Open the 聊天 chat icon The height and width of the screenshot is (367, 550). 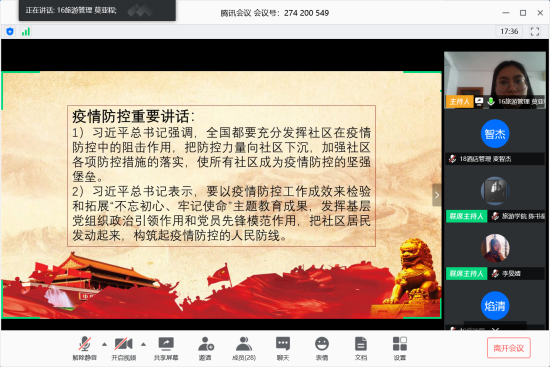pyautogui.click(x=283, y=348)
